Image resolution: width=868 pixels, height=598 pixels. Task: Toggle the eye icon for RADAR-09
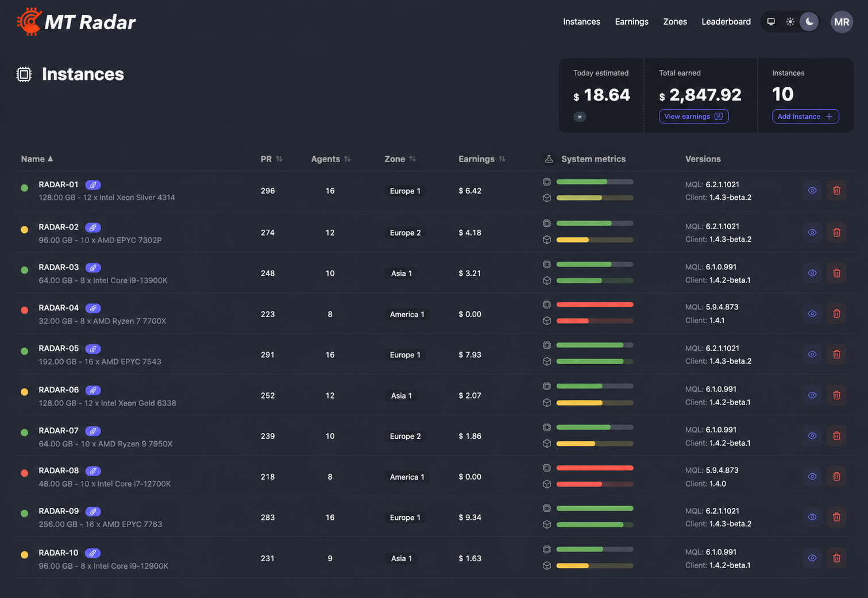point(812,517)
